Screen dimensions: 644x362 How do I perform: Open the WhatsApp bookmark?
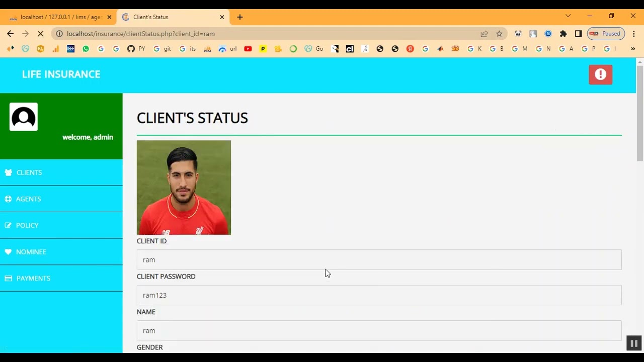(86, 49)
